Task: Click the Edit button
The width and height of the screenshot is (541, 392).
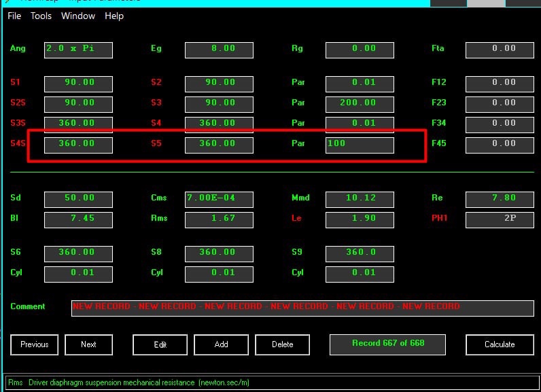Action: (160, 344)
